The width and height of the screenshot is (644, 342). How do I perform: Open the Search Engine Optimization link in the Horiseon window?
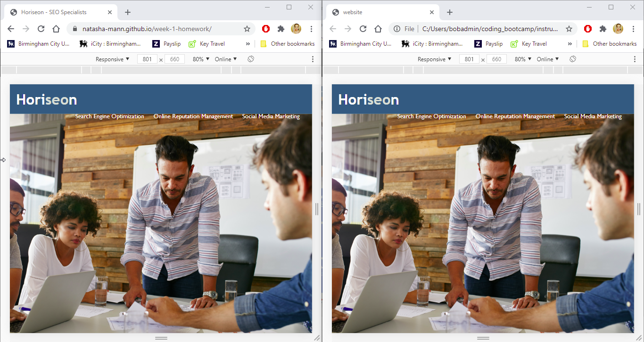[110, 116]
